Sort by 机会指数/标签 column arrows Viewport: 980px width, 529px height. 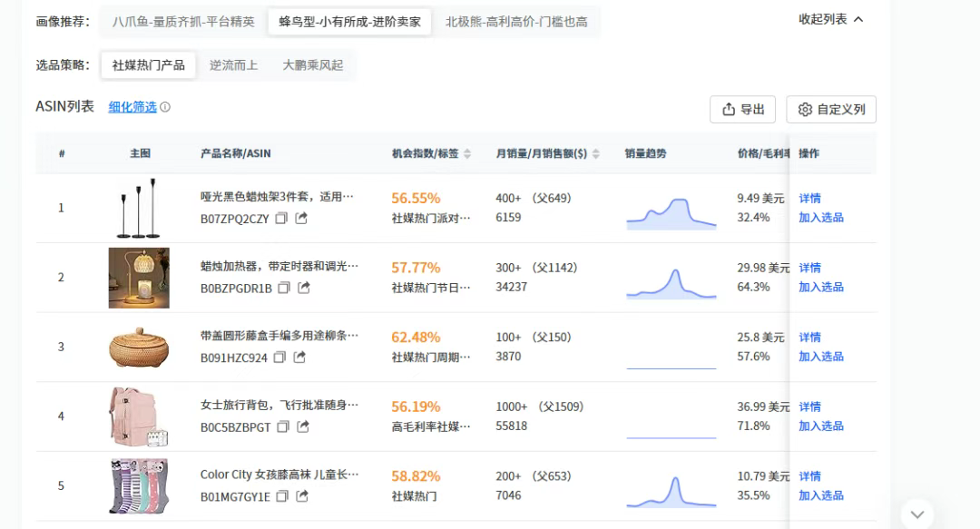click(467, 154)
